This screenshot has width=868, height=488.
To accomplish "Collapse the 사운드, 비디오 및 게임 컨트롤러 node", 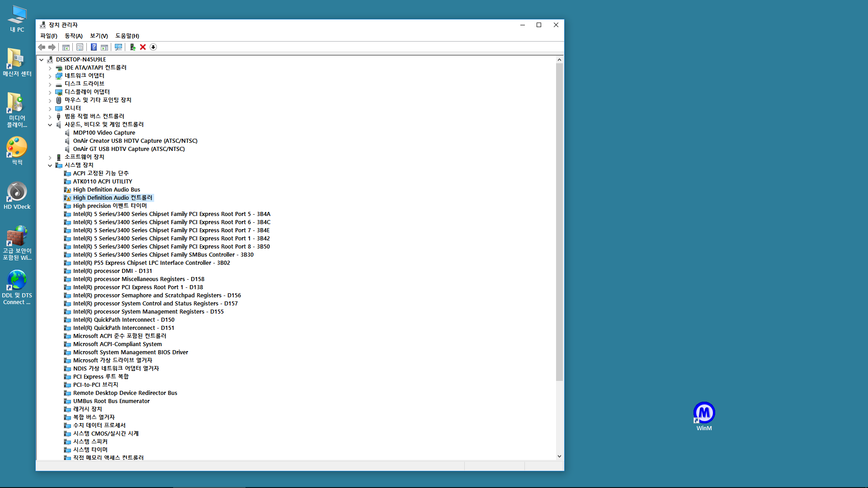I will coord(50,125).
